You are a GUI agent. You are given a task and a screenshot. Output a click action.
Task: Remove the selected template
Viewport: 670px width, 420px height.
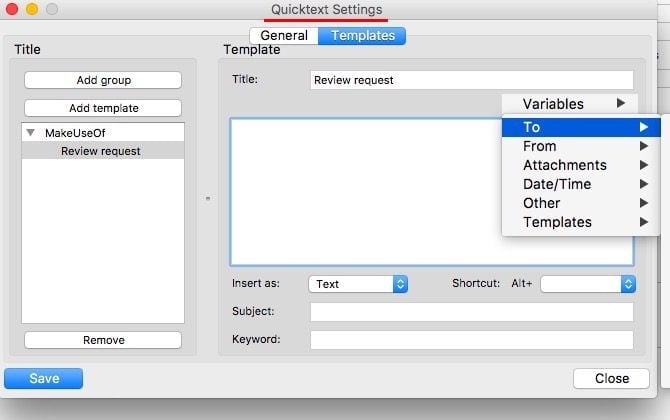pos(103,340)
